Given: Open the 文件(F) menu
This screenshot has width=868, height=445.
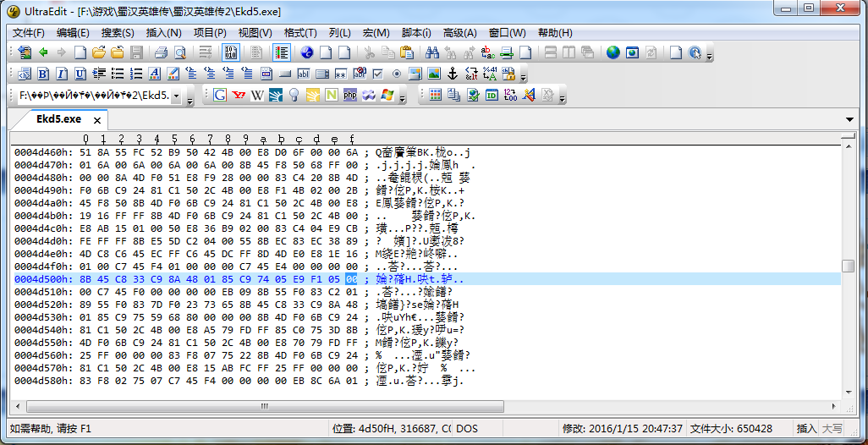Looking at the screenshot, I should coord(28,33).
